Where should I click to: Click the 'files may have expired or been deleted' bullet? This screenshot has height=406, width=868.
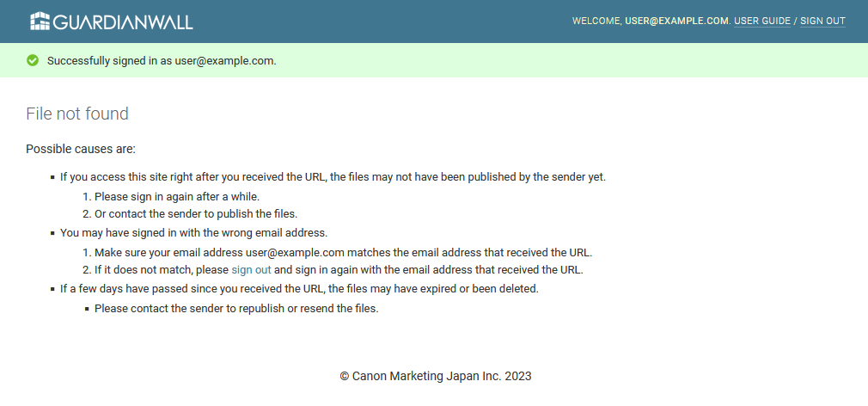coord(299,288)
